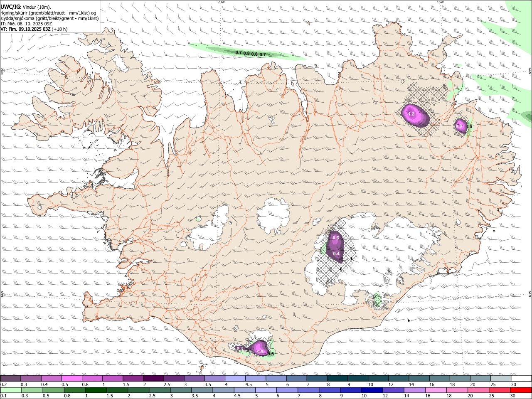Click the 0.4 value inside the Vatnajökull snow cell
532x399 pixels.
(x=337, y=254)
